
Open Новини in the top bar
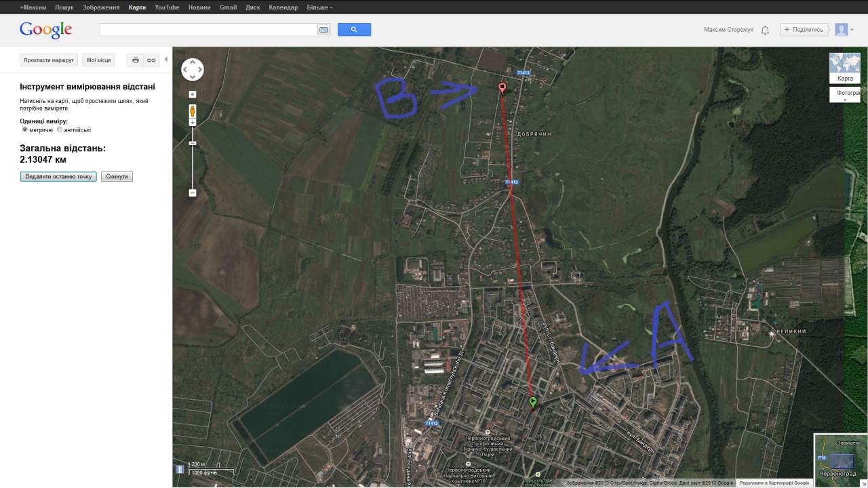point(199,7)
